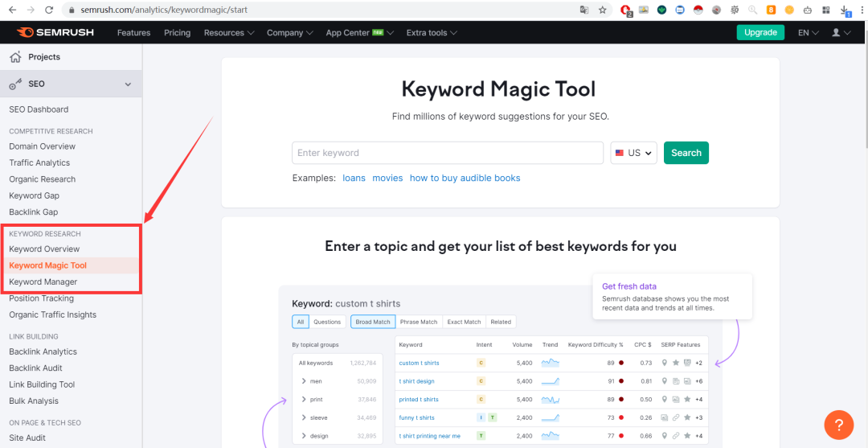Click the green Search button
Screen dimensions: 868x448
[x=686, y=153]
